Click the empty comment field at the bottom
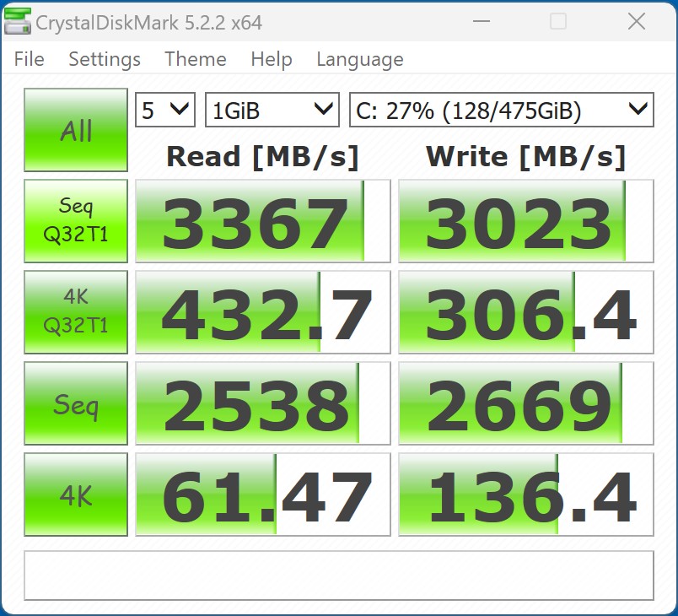This screenshot has width=678, height=616. (x=339, y=575)
